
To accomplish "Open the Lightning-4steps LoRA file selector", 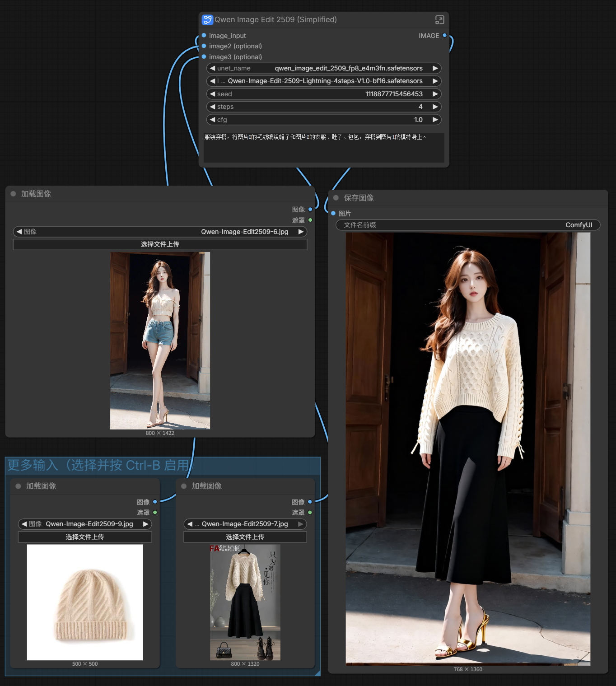I will pyautogui.click(x=323, y=81).
